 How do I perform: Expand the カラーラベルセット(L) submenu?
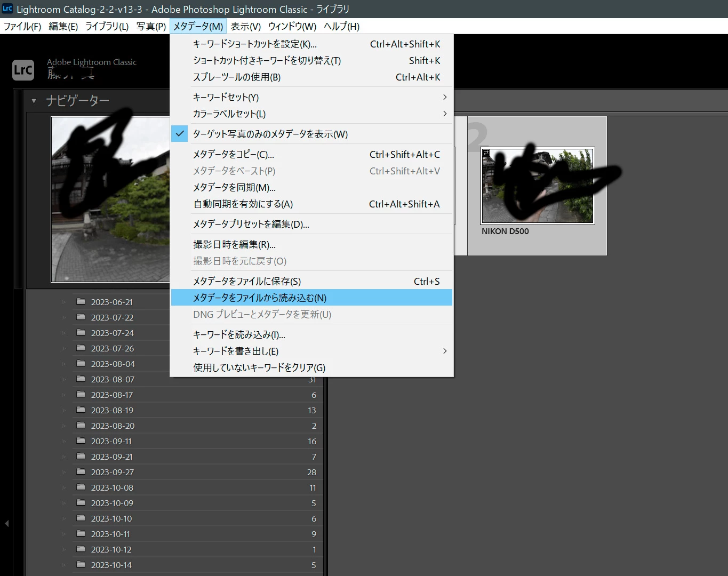click(x=445, y=114)
